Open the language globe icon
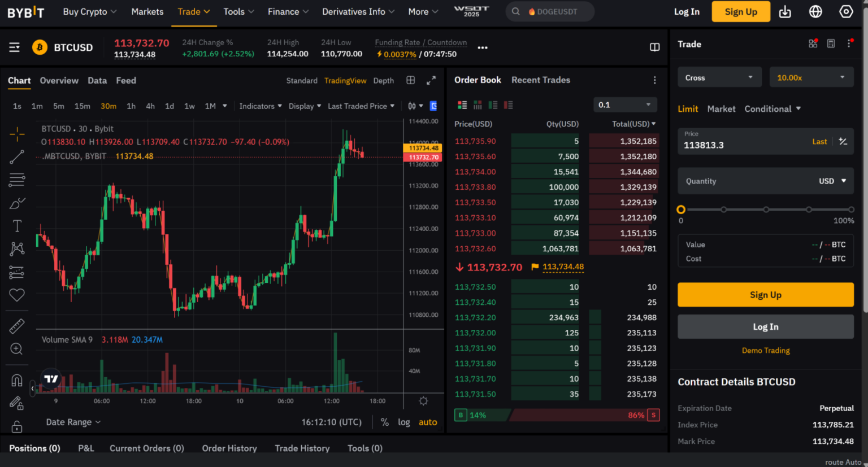 click(x=815, y=12)
